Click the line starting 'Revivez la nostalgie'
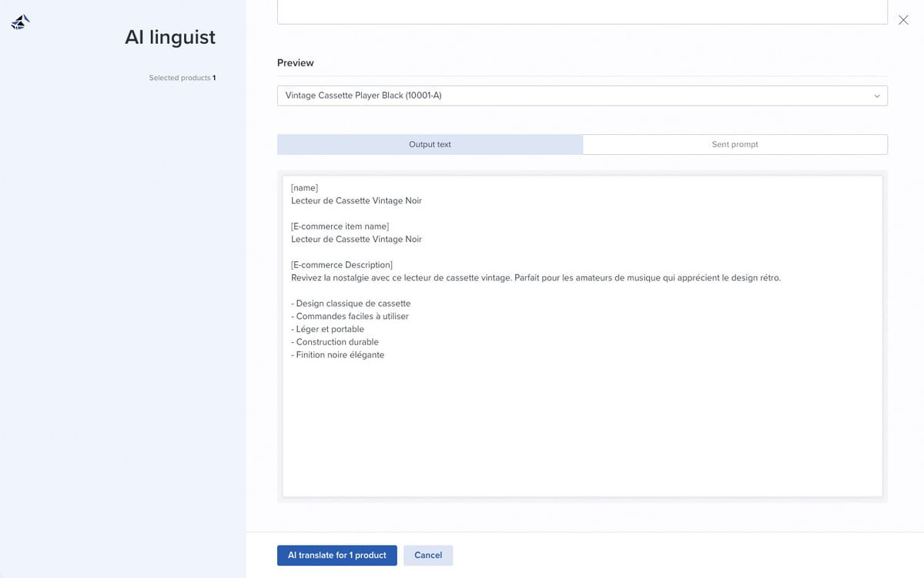Image resolution: width=924 pixels, height=578 pixels. (x=536, y=277)
